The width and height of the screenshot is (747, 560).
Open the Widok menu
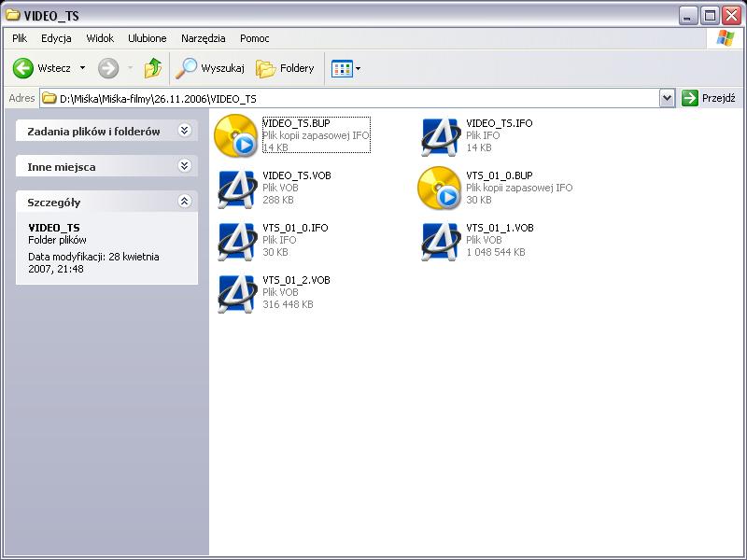tap(100, 38)
